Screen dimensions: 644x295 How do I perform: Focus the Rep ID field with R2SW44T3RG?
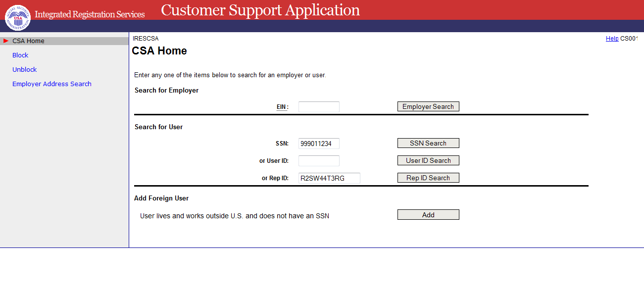329,178
